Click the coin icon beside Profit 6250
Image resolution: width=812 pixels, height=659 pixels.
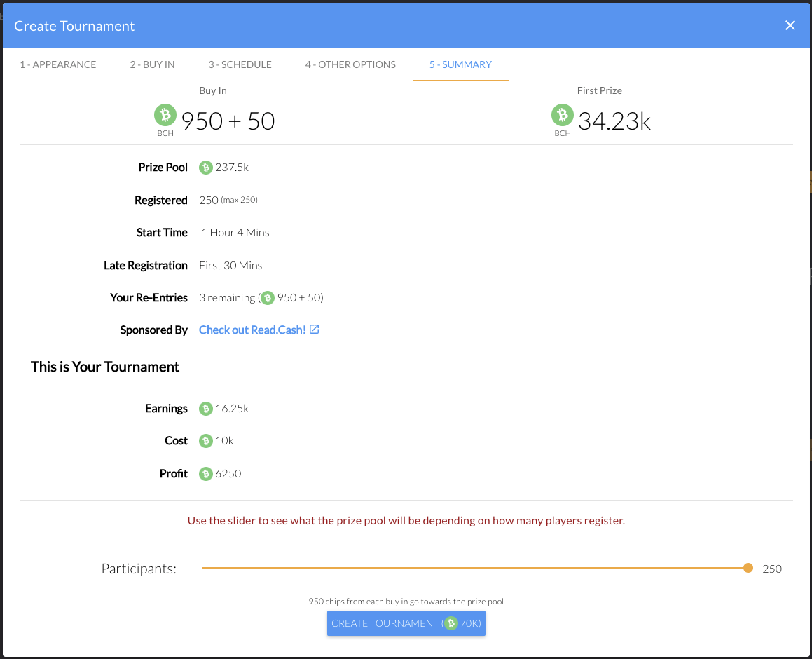(205, 473)
